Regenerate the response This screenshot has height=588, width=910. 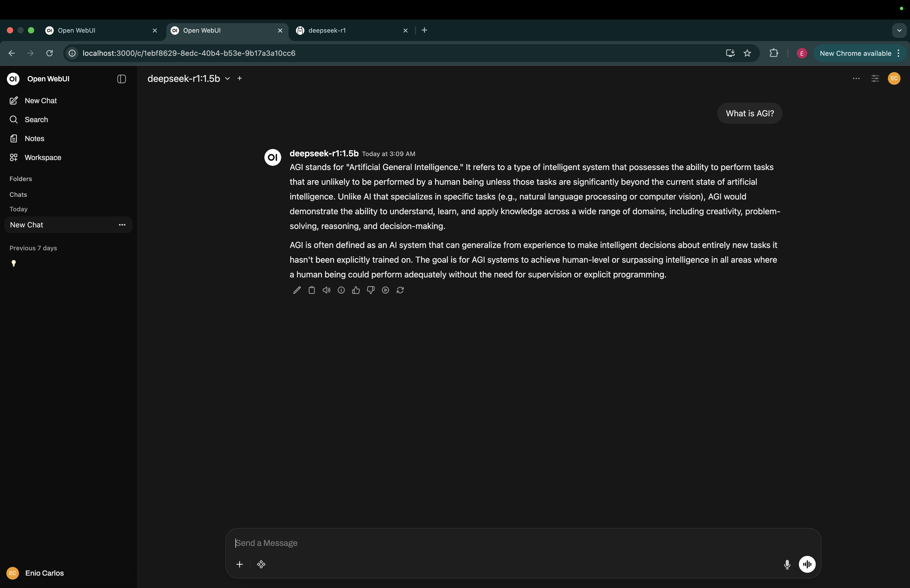400,290
